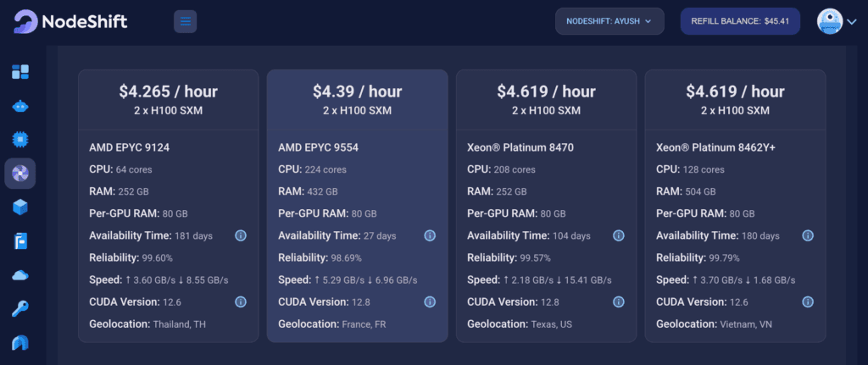
Task: Toggle the hamburger menu button
Action: click(x=186, y=21)
